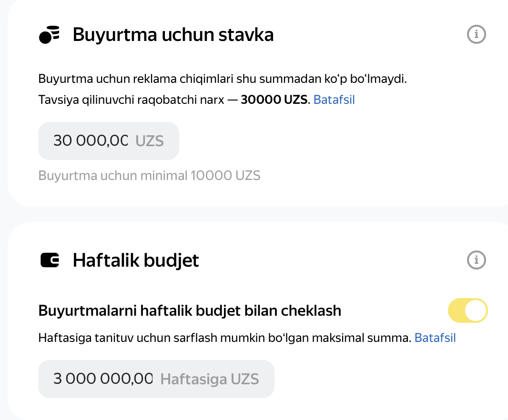The height and width of the screenshot is (420, 508).
Task: Click the Buyurtma uchun minimal 10000 UZS hint
Action: [x=149, y=176]
